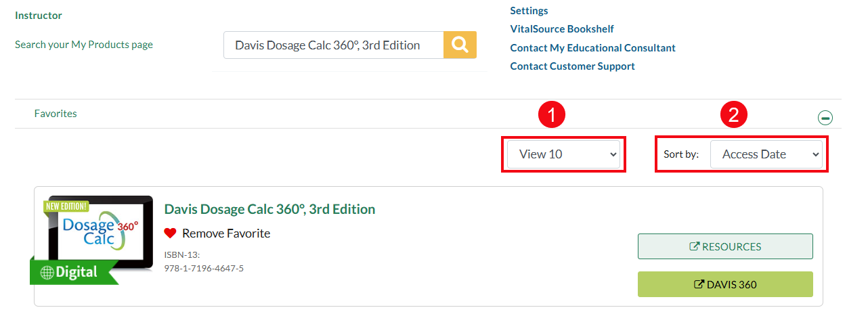Open Davis Dosage Calc 360° title link

(269, 209)
